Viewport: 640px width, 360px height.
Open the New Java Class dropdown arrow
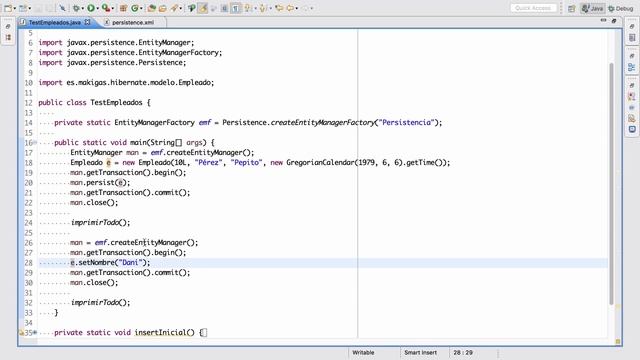141,8
